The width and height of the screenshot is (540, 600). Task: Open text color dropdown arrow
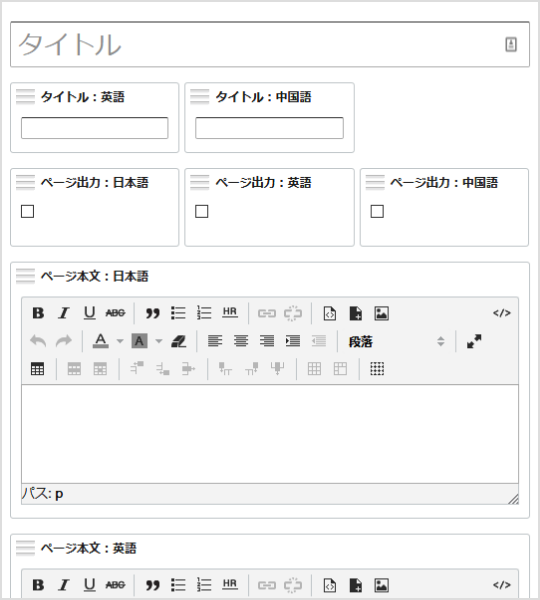[120, 341]
